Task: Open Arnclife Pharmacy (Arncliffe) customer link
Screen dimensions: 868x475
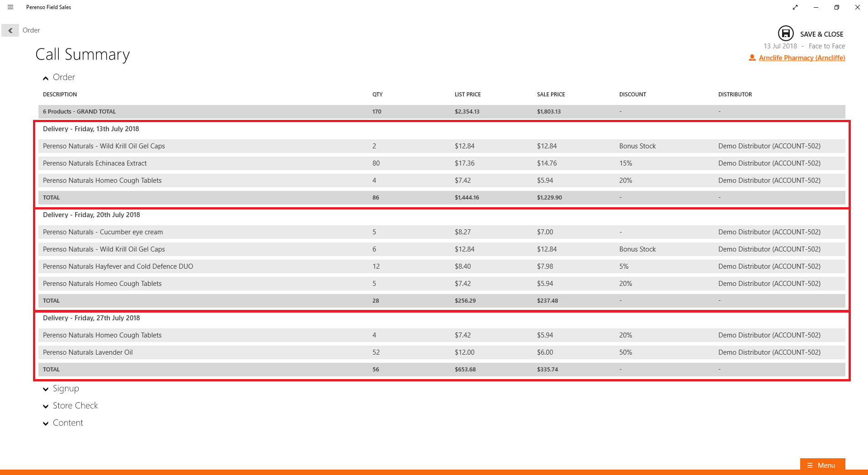Action: [x=802, y=58]
